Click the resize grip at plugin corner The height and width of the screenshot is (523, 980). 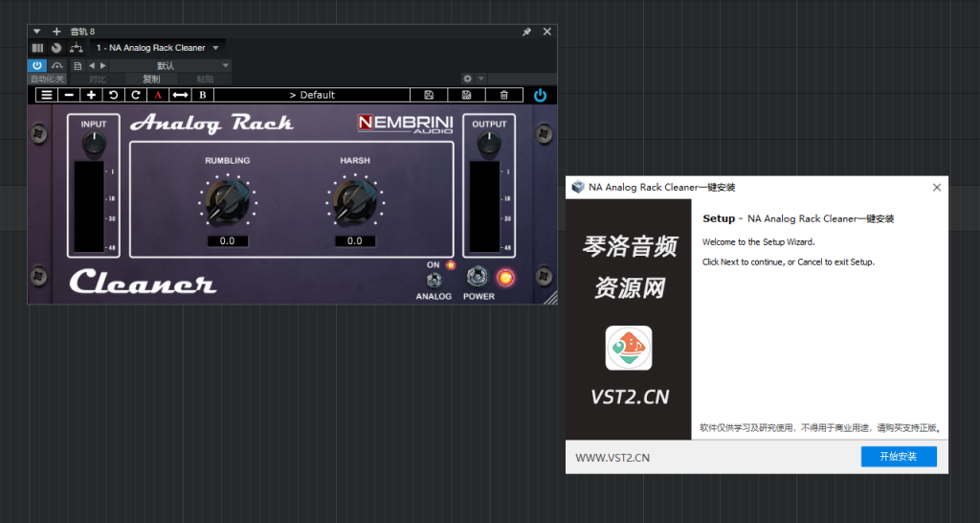(550, 298)
